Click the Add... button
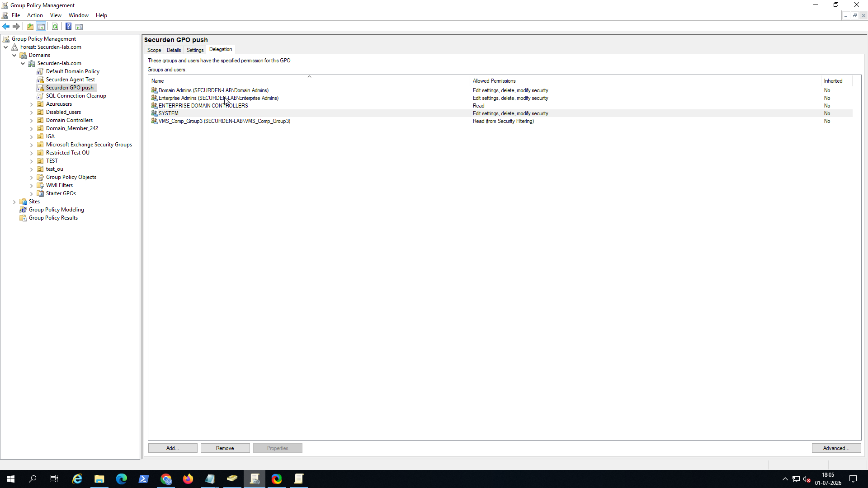The width and height of the screenshot is (868, 488). [173, 448]
